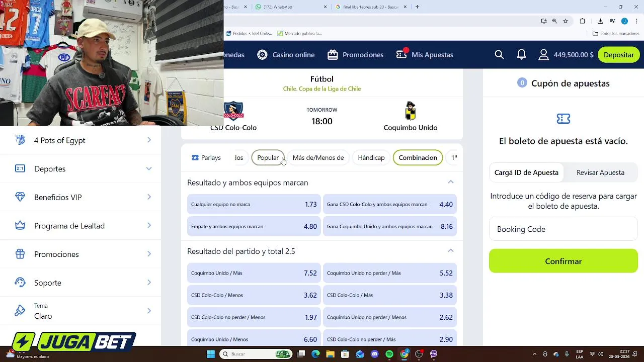Screen dimensions: 644x362
Task: Open a new browser tab
Action: coord(417,7)
